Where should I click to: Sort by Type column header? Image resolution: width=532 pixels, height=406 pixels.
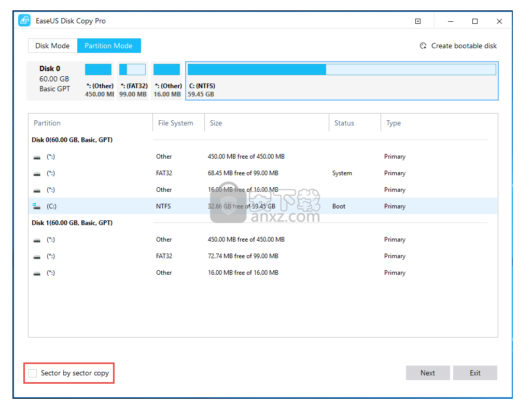point(393,123)
